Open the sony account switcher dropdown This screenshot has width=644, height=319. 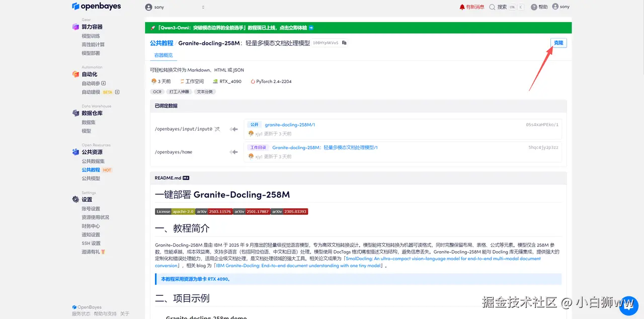point(175,7)
